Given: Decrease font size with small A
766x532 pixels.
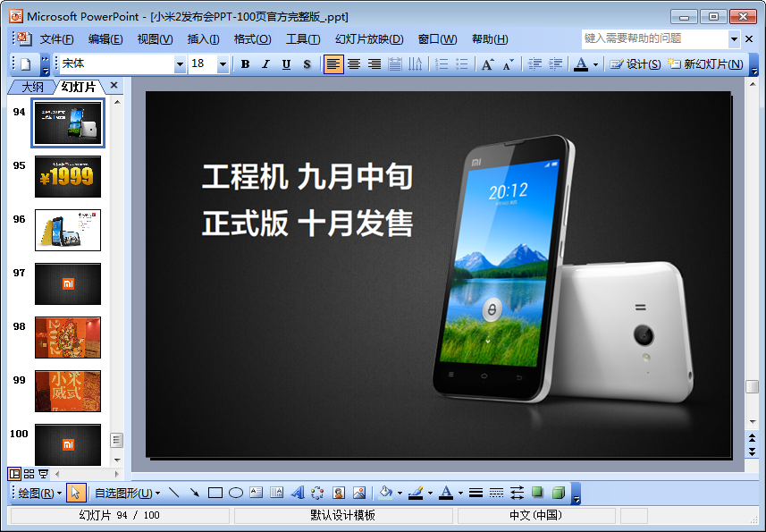Looking at the screenshot, I should [508, 64].
